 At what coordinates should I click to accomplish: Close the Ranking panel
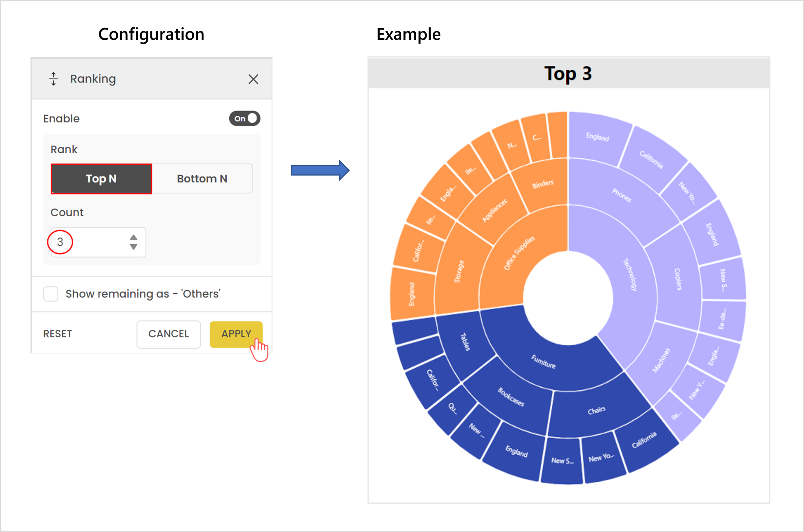click(253, 79)
